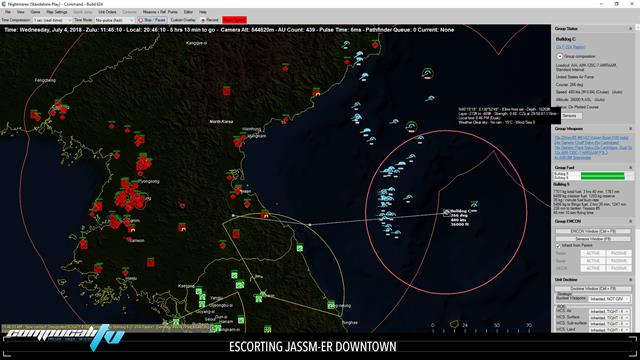Screen dimensions: 640x360
Task: Click the Bulldog C name in Group Status
Action: coord(565,39)
